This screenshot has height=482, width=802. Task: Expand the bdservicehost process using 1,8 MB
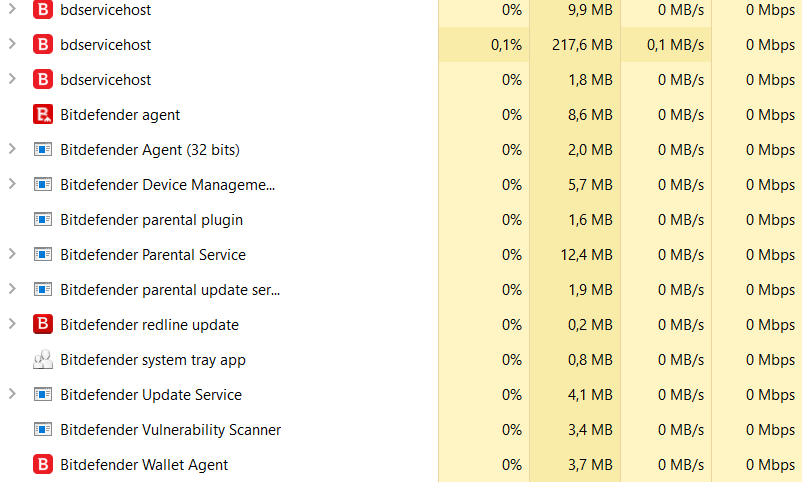[x=12, y=80]
